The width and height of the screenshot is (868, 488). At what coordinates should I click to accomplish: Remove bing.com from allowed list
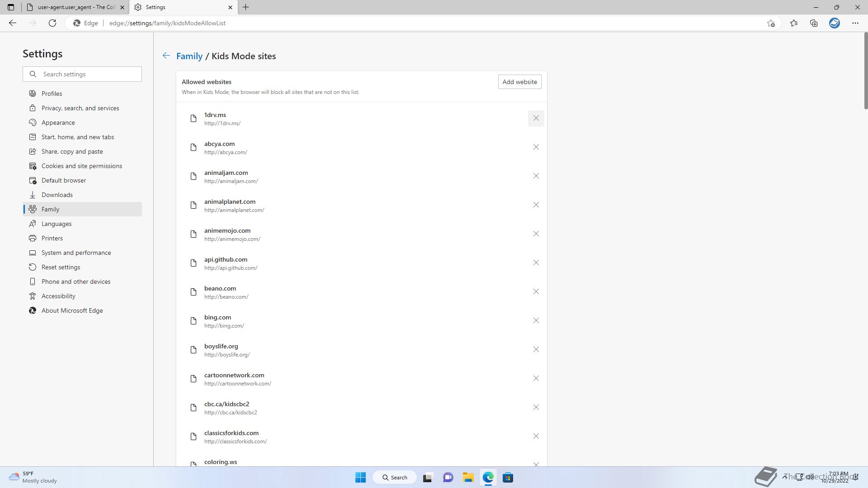(x=536, y=321)
